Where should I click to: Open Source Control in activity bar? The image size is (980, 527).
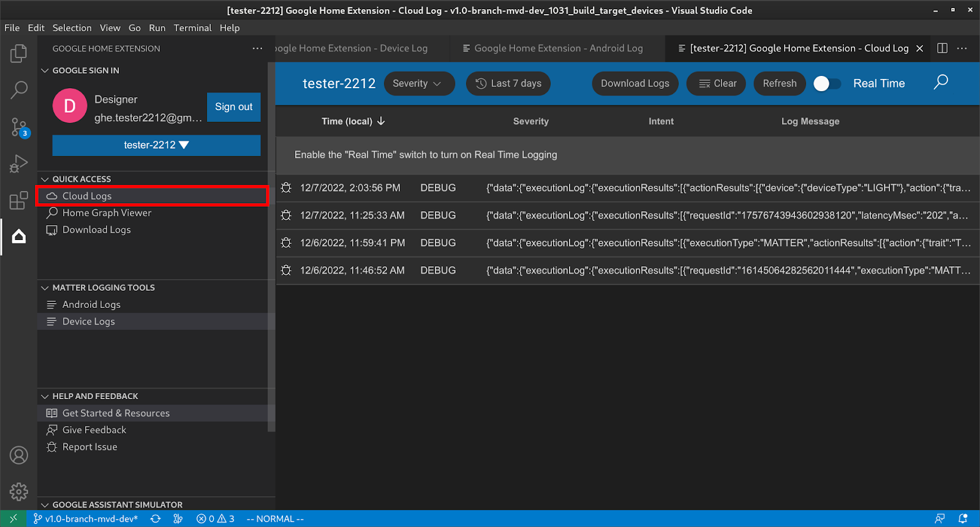(18, 127)
